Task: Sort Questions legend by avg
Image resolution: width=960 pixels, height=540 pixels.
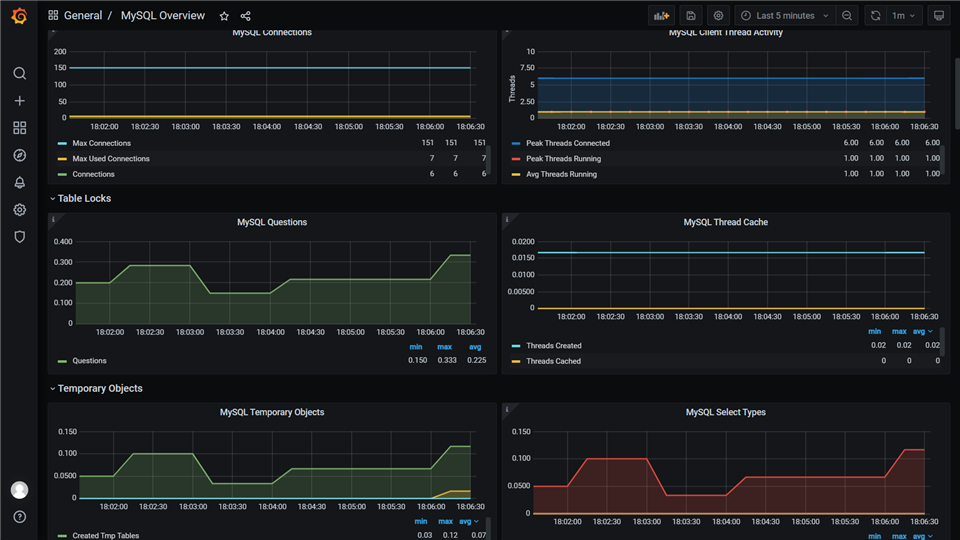Action: click(475, 347)
